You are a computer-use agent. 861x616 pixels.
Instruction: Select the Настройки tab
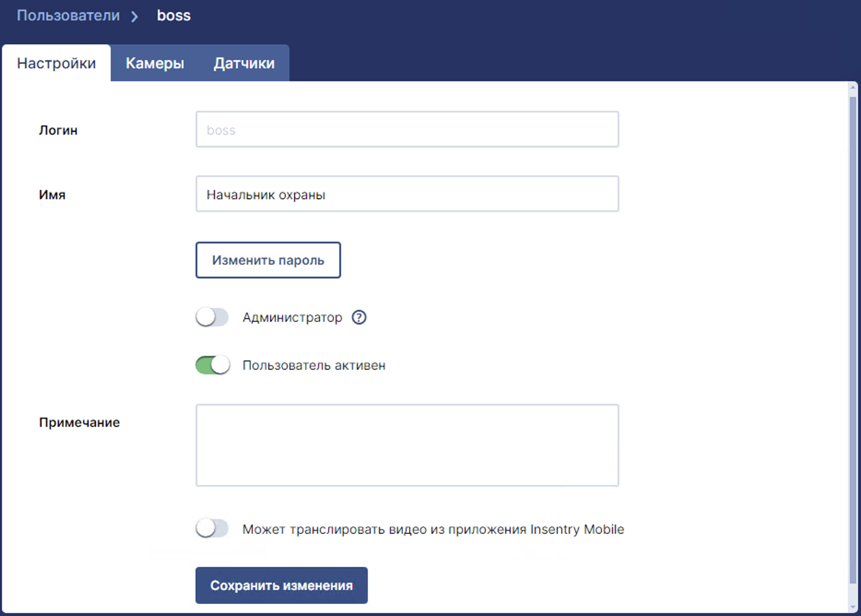click(x=56, y=63)
